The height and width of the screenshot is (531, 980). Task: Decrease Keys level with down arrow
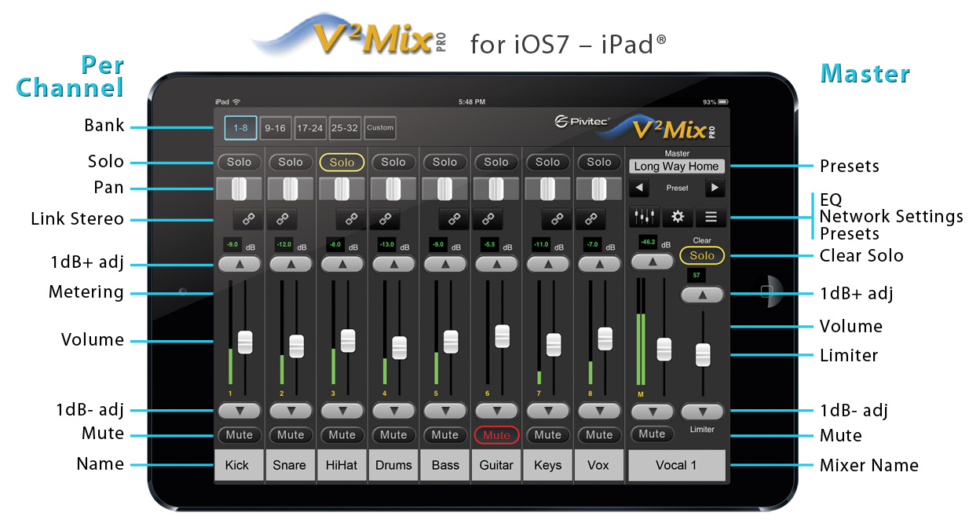click(x=548, y=410)
